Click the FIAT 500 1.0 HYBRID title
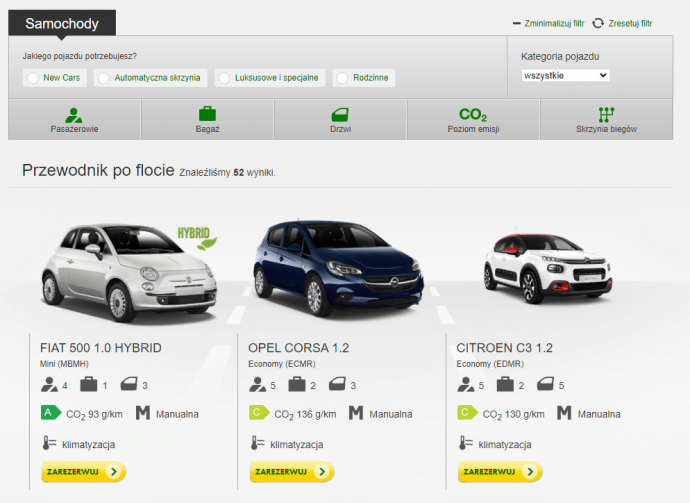The width and height of the screenshot is (690, 503). [101, 348]
